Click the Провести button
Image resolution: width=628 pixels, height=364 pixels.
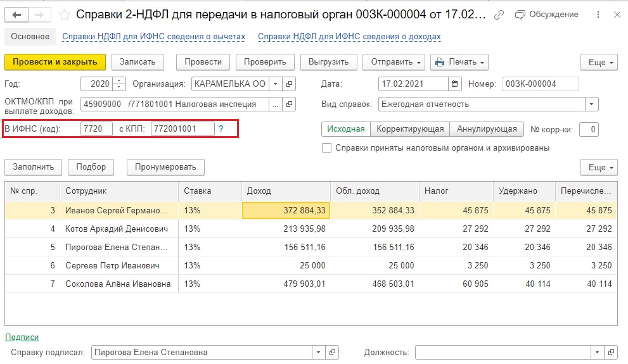click(203, 62)
